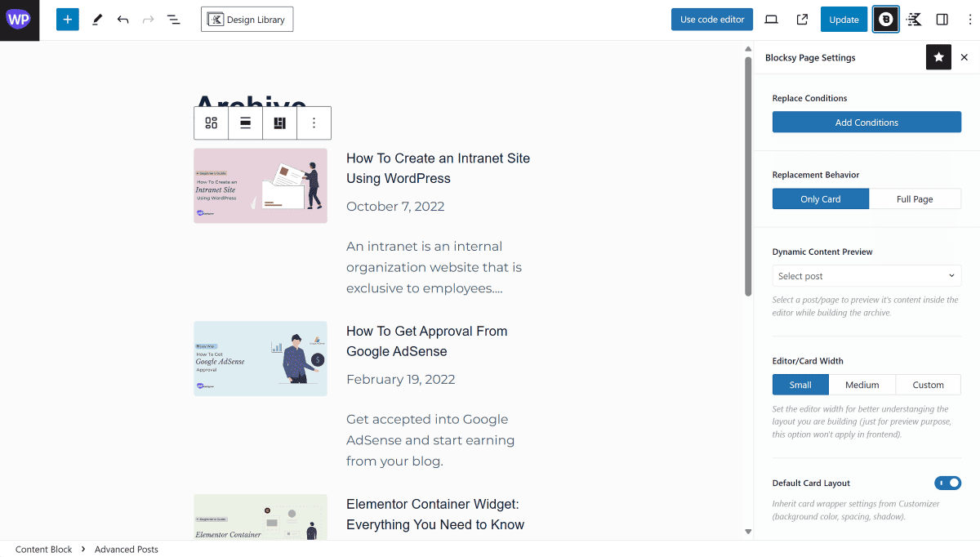Pin Blocksy Page Settings with star icon

[938, 57]
